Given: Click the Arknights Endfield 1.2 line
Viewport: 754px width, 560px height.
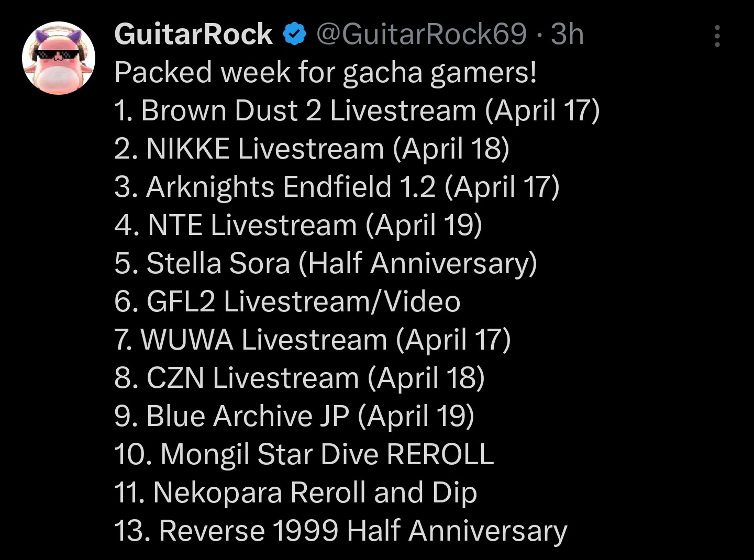Looking at the screenshot, I should coord(337,187).
